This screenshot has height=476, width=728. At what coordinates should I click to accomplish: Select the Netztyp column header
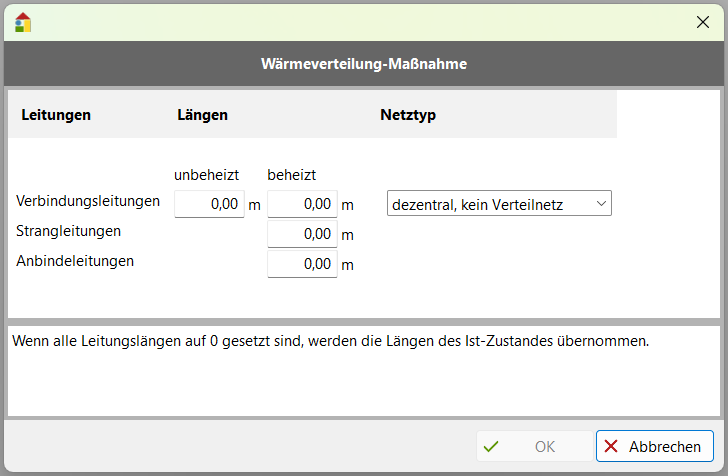click(x=408, y=115)
